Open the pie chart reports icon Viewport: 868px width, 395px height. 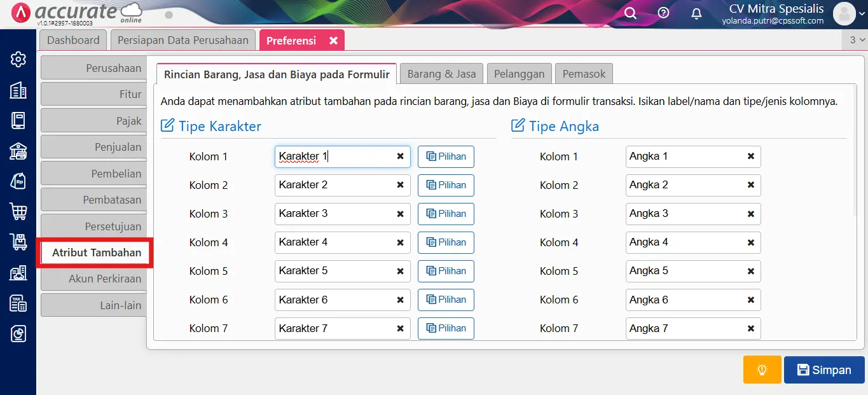(18, 333)
